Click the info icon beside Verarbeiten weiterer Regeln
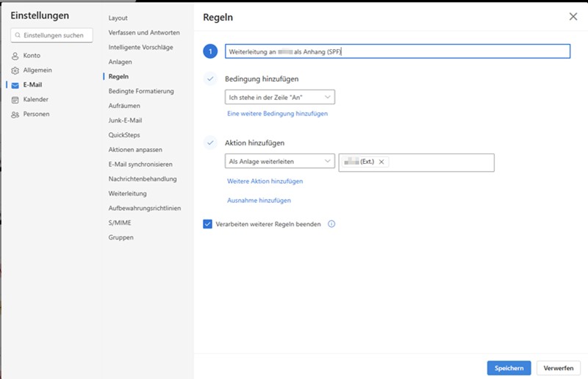The height and width of the screenshot is (379, 588). coord(331,224)
